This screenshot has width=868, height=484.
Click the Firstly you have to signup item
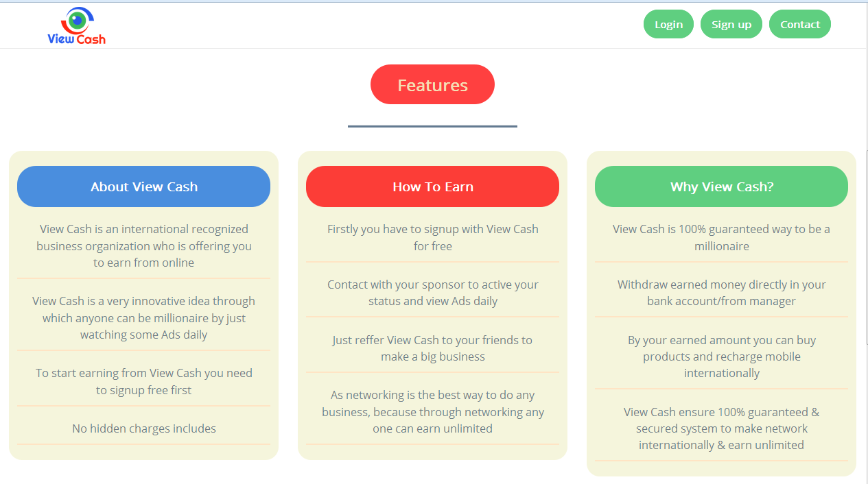[432, 237]
